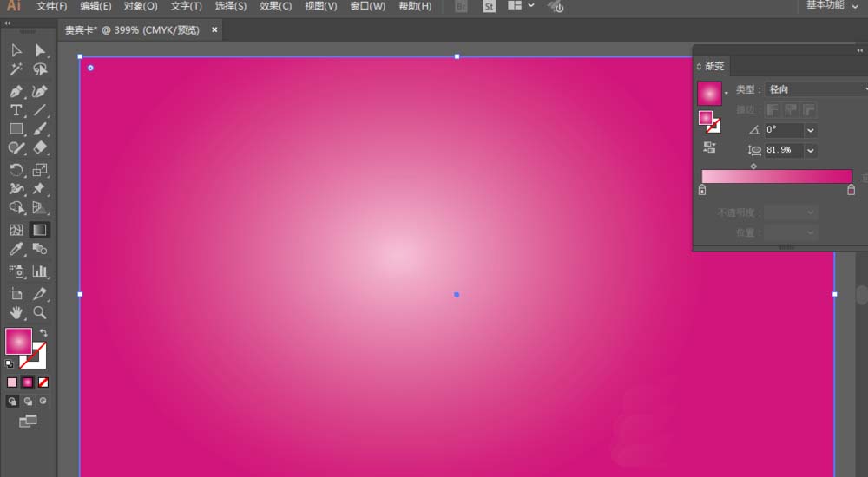Activate the Rotate tool

click(16, 170)
